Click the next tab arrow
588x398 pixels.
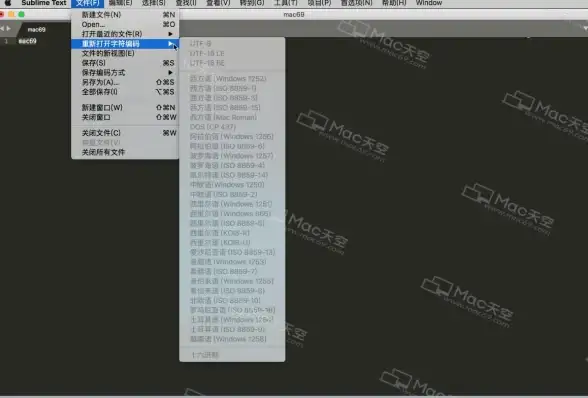9,29
